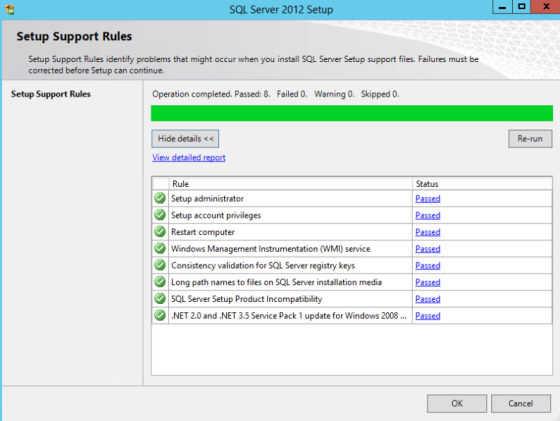Open Passed status for Setup administrator
Image resolution: width=560 pixels, height=421 pixels.
point(428,199)
